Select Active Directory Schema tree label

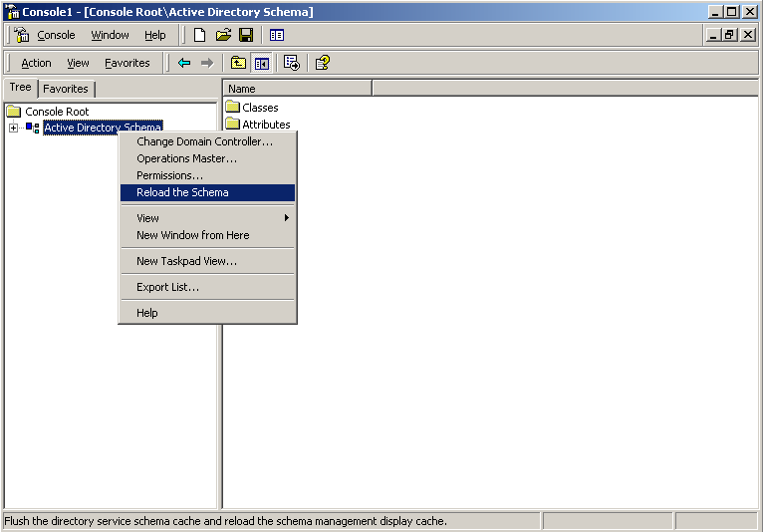(x=103, y=128)
